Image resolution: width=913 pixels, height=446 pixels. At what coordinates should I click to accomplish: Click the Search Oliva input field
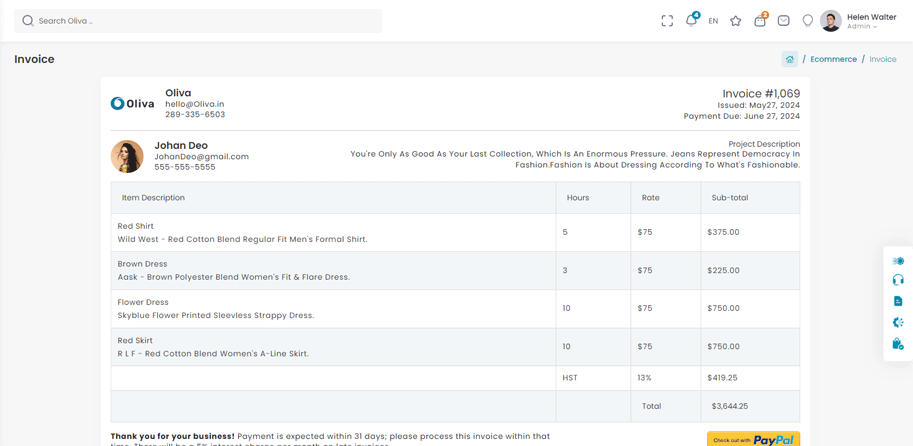[x=198, y=21]
